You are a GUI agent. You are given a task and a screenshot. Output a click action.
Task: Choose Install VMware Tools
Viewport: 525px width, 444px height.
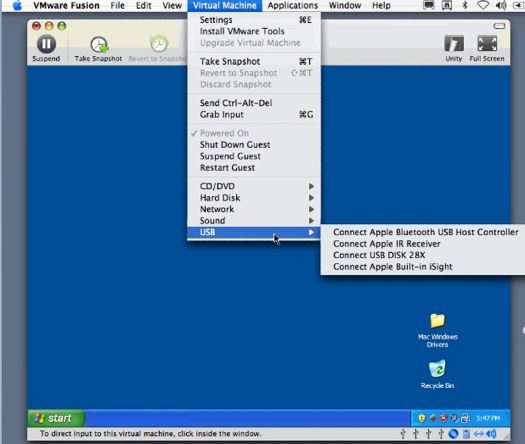[254, 31]
